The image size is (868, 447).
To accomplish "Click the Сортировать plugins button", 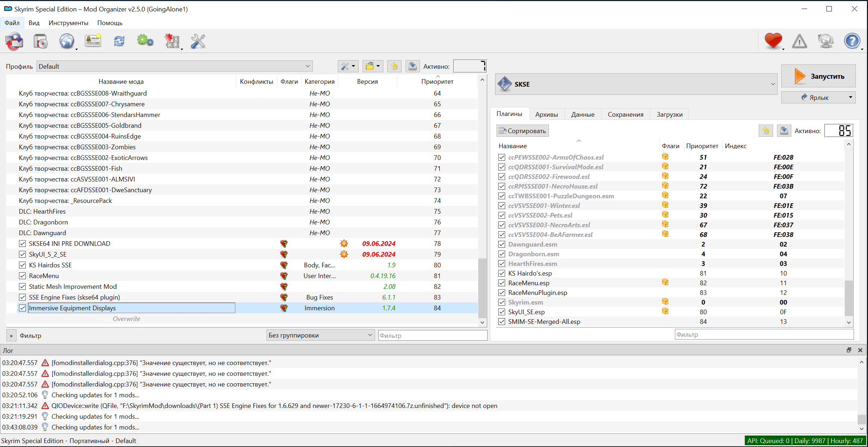I will coord(522,131).
